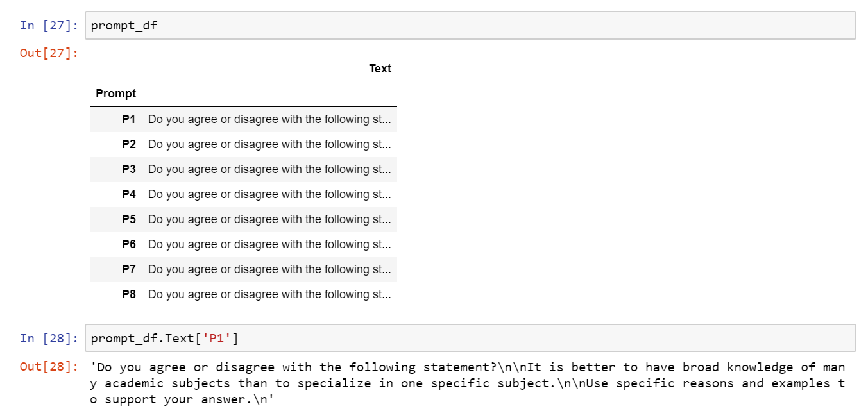Select the In [28] prompt label
The height and width of the screenshot is (420, 868).
coord(49,338)
